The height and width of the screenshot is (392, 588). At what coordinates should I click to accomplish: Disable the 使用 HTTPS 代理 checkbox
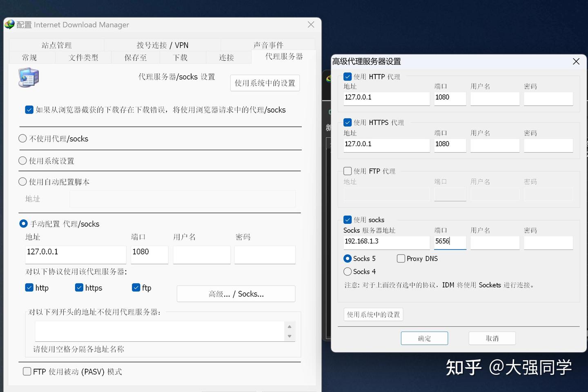click(x=347, y=122)
